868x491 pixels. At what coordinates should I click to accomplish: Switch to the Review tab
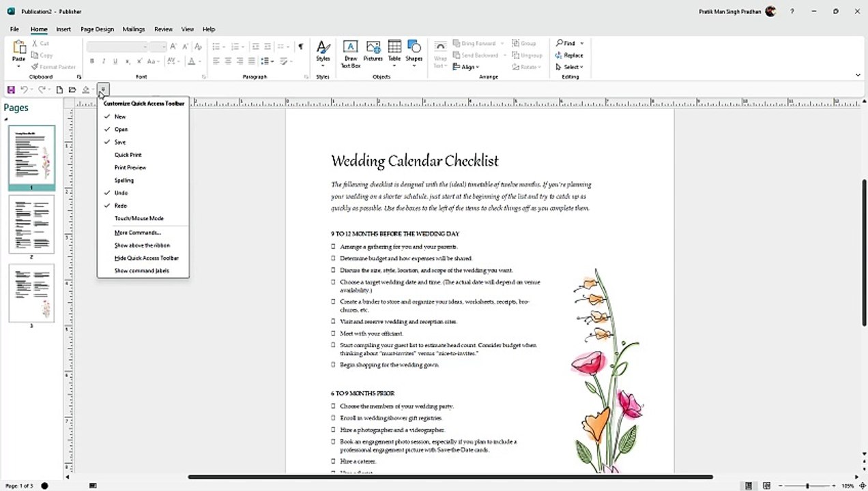[x=163, y=29]
